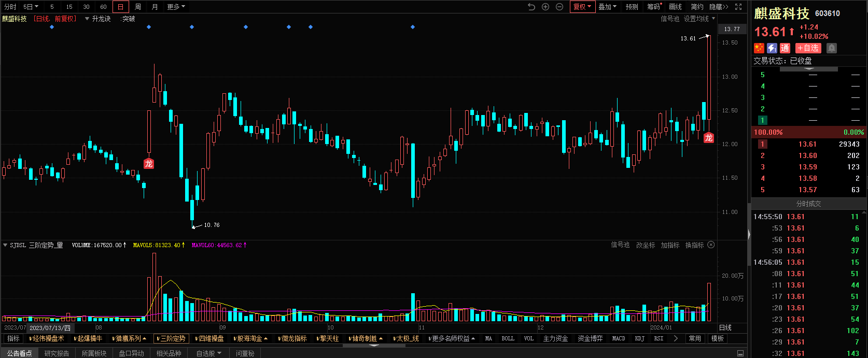Click the 模板 template button
Viewport: 868px width, 358px height.
click(x=718, y=338)
